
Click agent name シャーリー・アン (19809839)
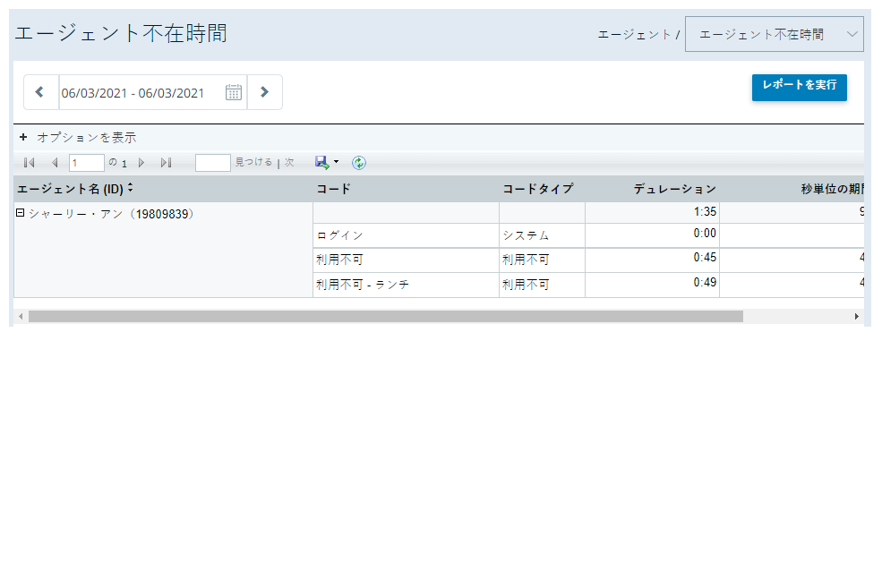(111, 214)
